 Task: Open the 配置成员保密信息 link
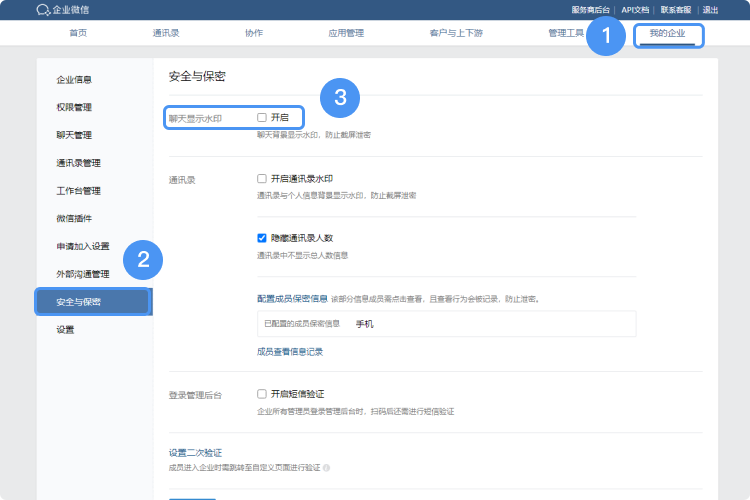(293, 298)
